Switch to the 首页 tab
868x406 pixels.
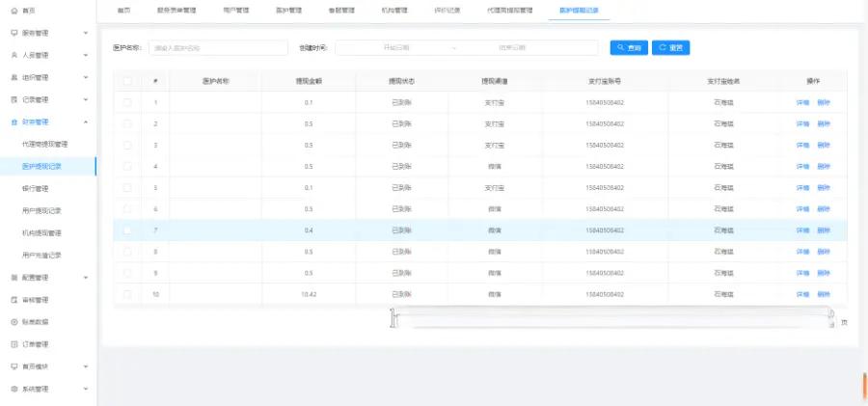click(124, 11)
